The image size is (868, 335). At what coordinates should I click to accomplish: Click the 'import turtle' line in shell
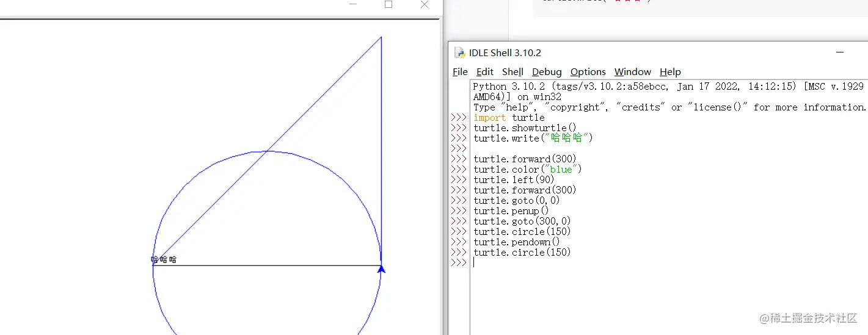coord(509,118)
